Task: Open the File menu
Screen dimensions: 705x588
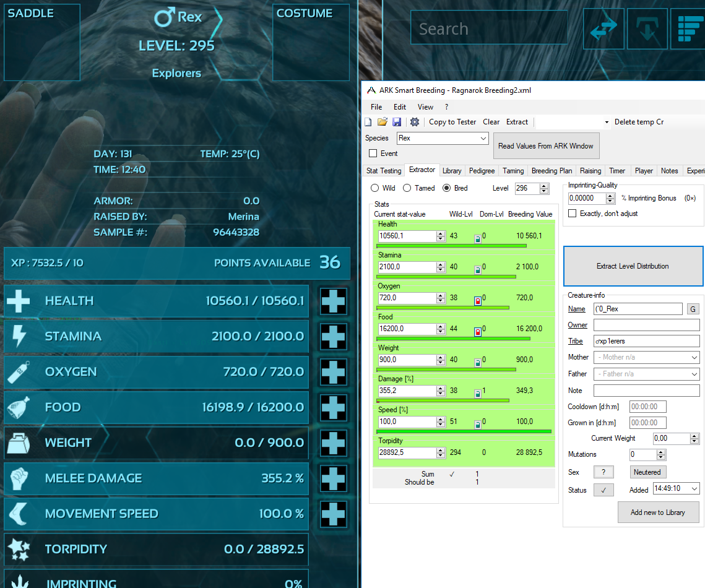Action: [376, 107]
